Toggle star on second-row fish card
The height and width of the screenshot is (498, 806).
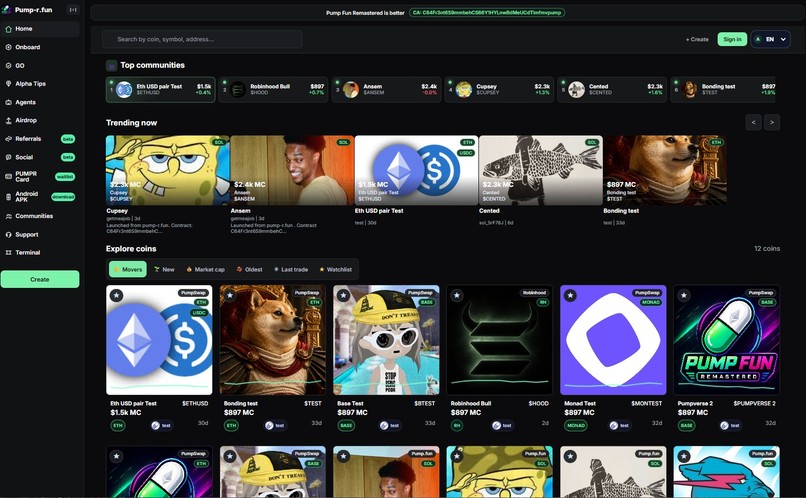(x=570, y=456)
